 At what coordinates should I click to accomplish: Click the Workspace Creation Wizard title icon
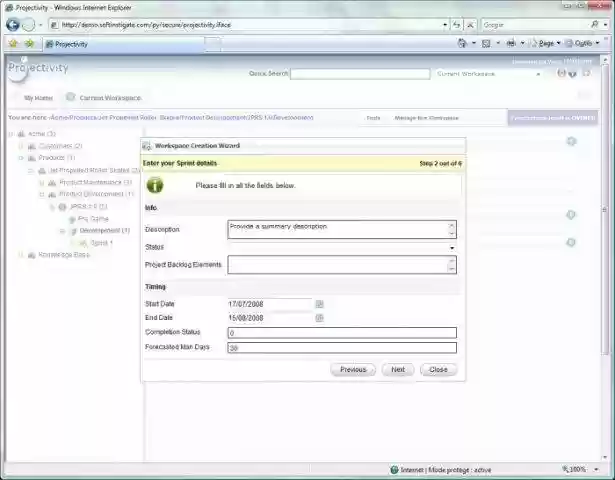point(147,146)
